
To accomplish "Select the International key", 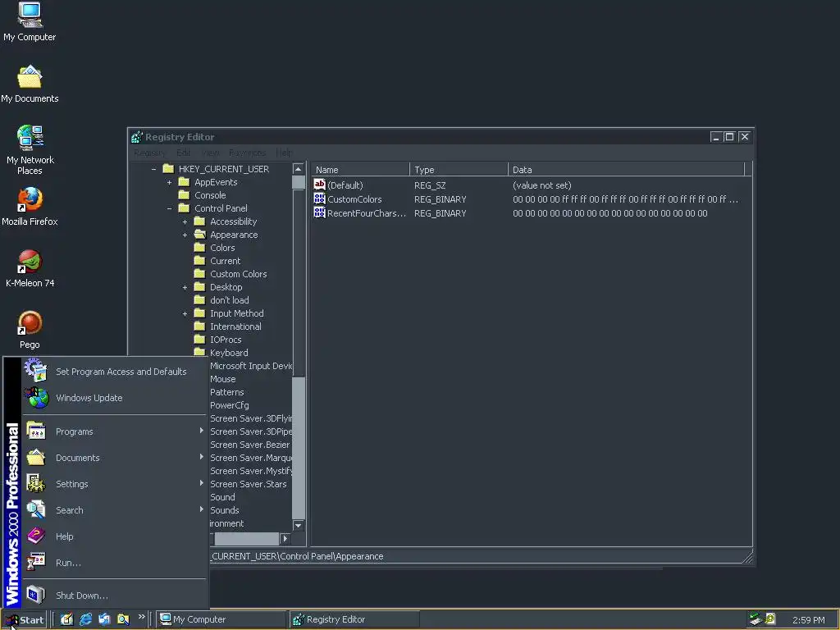I will 235,326.
